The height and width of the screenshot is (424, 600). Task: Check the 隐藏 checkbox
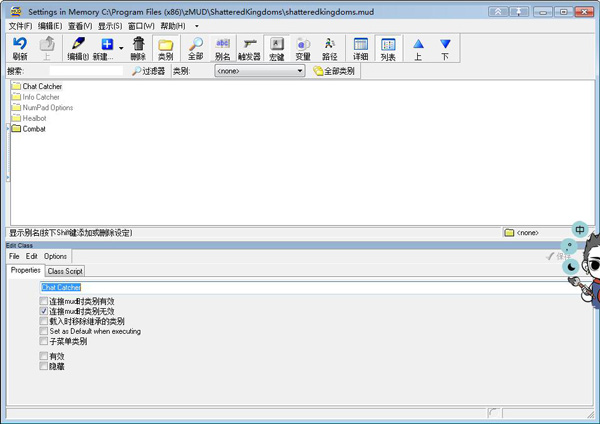pos(44,366)
